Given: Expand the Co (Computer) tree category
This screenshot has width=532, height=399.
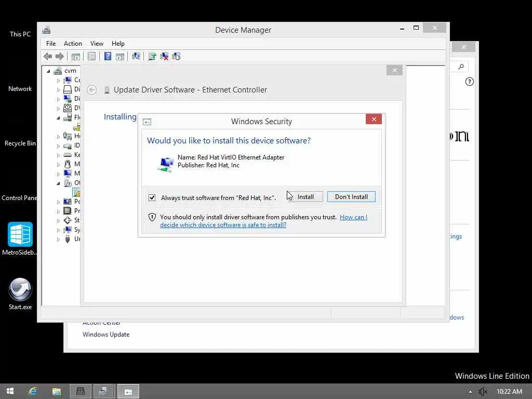Looking at the screenshot, I should (x=58, y=81).
